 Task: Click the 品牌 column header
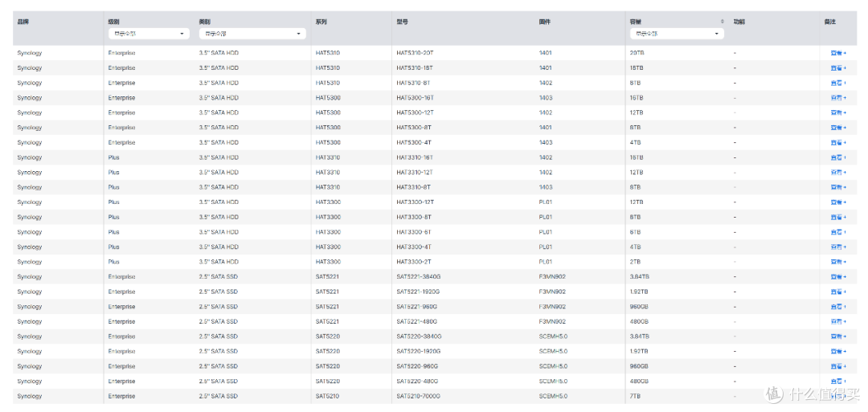tap(23, 22)
